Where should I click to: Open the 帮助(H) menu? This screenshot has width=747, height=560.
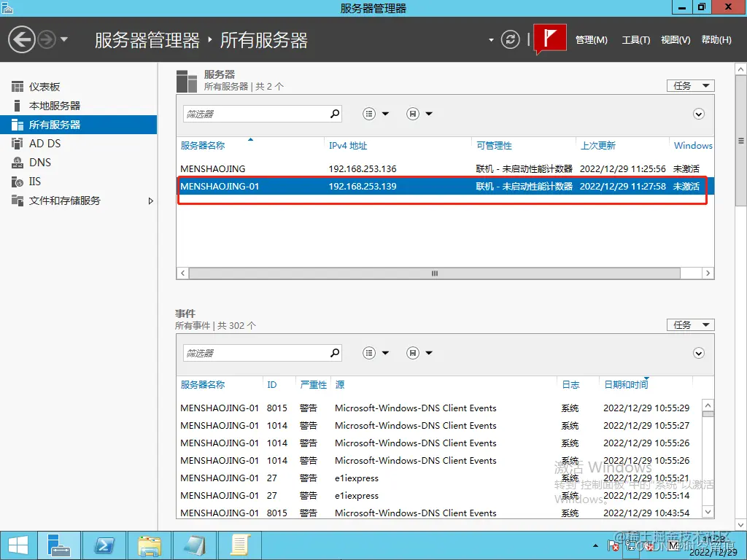point(716,40)
